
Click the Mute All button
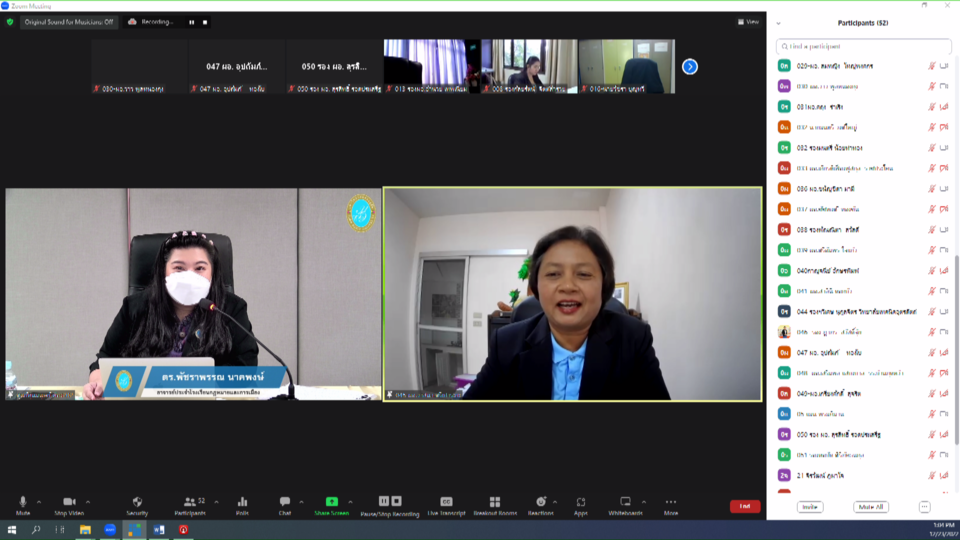click(870, 507)
